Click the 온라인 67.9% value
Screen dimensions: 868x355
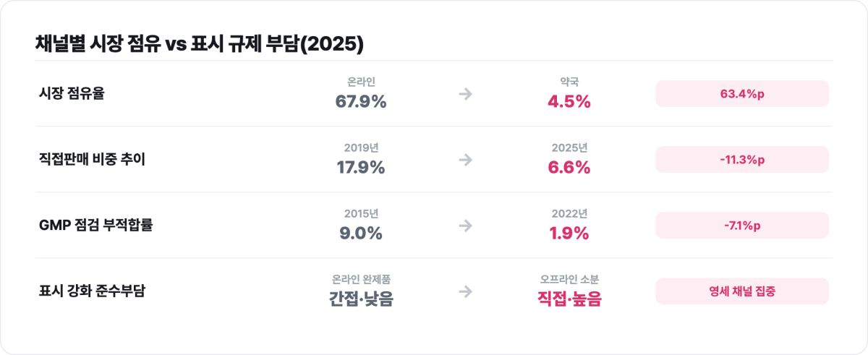tap(361, 101)
